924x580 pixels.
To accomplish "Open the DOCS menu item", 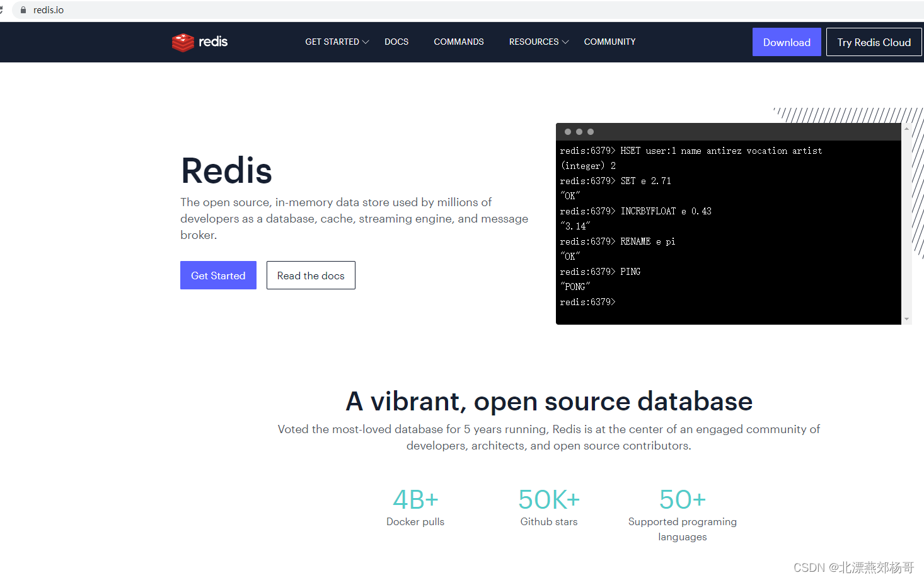I will click(396, 42).
